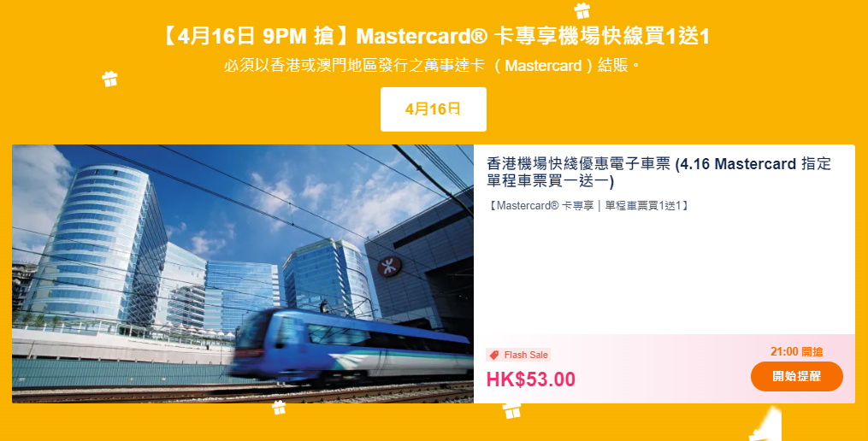
Task: Select the 4月16日 date tab
Action: (433, 109)
